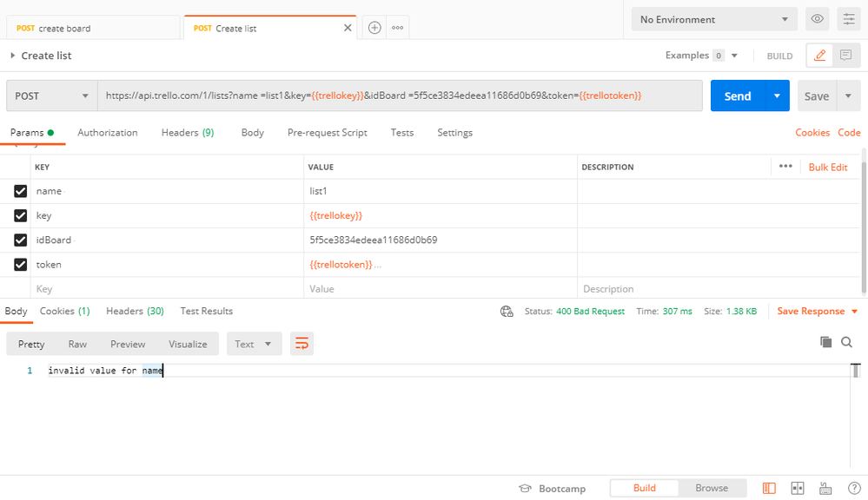Click the environment quick look eye icon

[817, 19]
